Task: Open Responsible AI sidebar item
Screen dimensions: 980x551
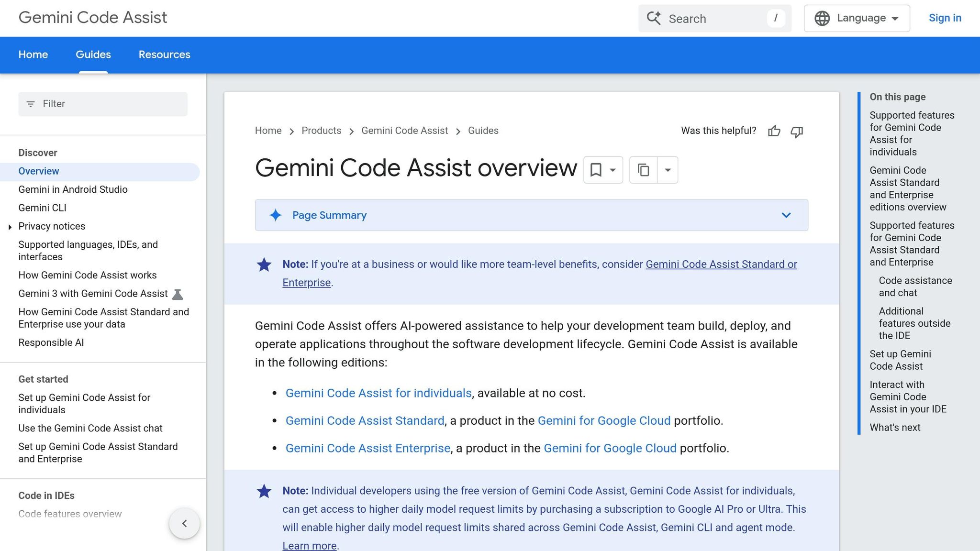Action: click(x=51, y=342)
